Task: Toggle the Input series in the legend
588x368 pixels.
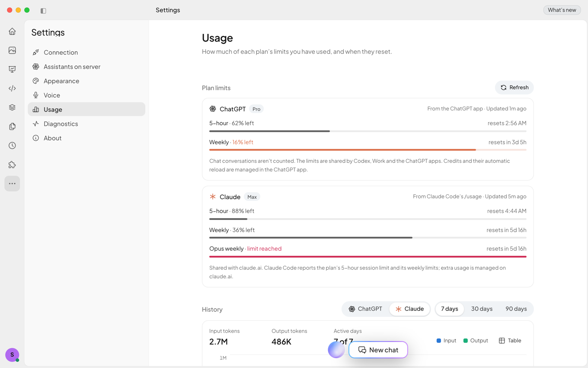Action: click(x=446, y=341)
